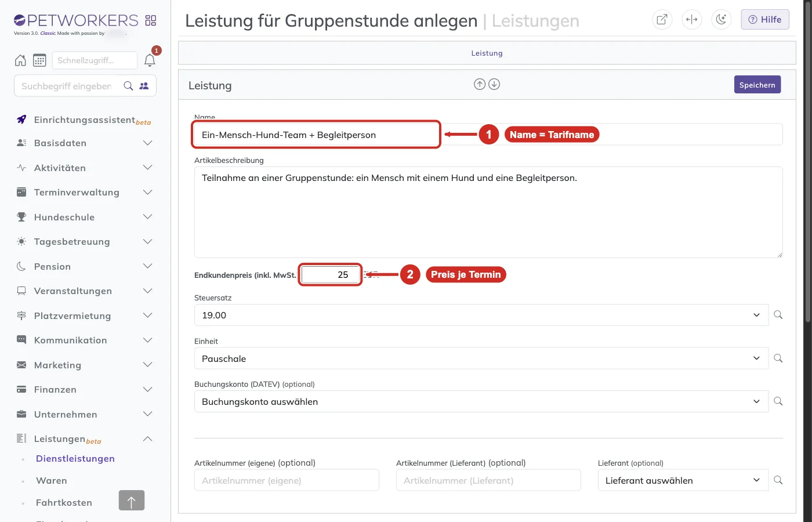This screenshot has height=522, width=812.
Task: Search the Einheit list with the magnifier
Action: [778, 358]
